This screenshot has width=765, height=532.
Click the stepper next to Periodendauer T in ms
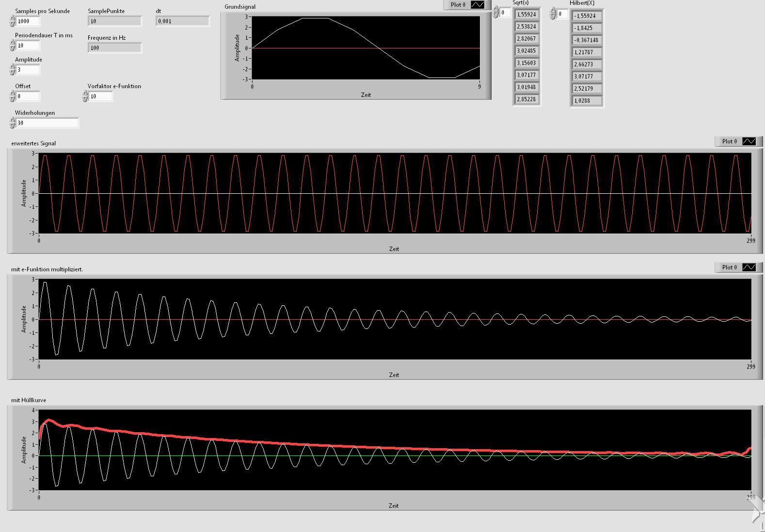click(12, 46)
